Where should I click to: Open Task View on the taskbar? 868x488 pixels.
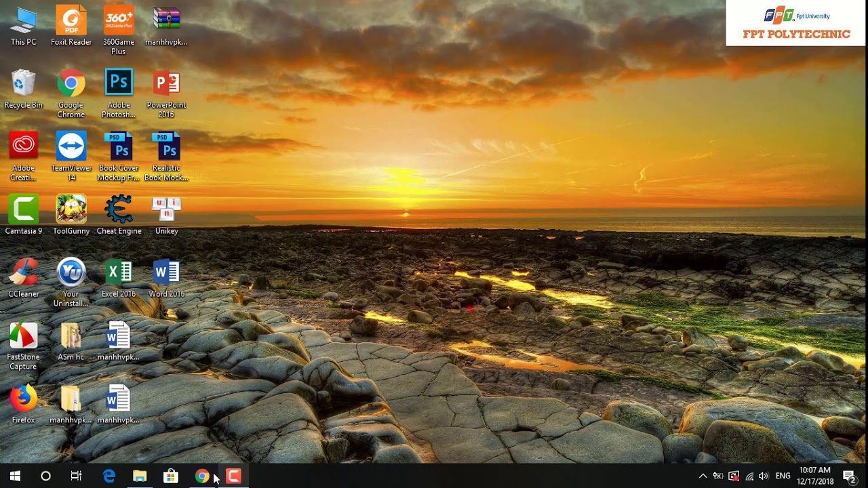[76, 476]
